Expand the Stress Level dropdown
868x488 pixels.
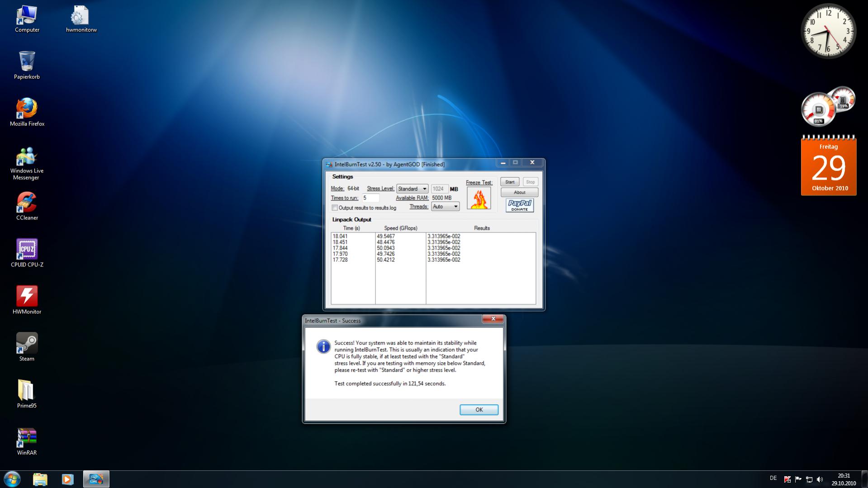[412, 189]
